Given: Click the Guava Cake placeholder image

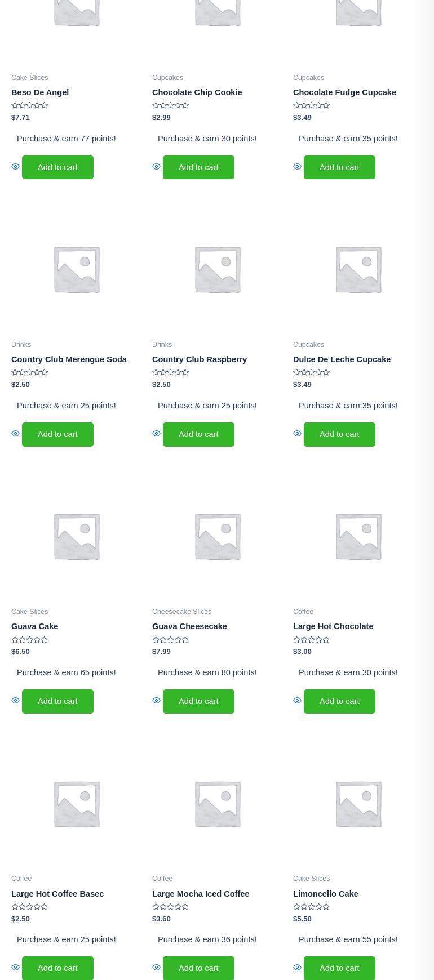Looking at the screenshot, I should (x=76, y=536).
